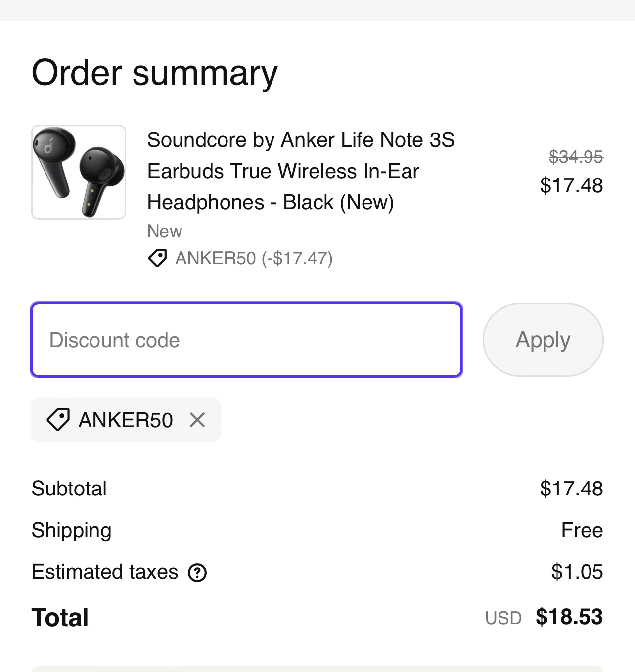Viewport: 635px width, 672px height.
Task: Remove the ANKER50 discount code
Action: point(197,420)
